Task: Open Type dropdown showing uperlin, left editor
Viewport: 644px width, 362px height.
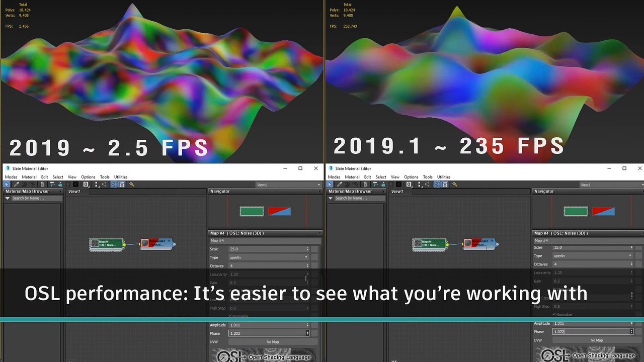Action: (x=268, y=257)
